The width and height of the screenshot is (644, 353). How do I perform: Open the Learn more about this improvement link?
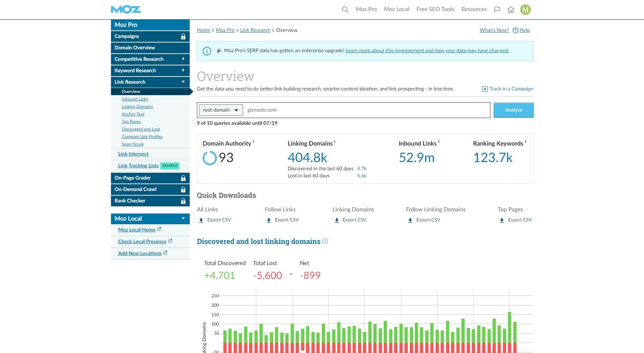point(427,51)
